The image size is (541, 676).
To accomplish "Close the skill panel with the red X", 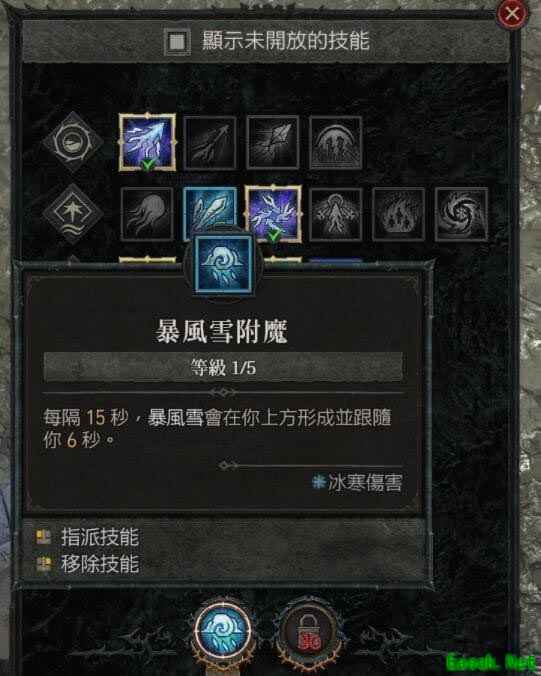I will click(x=512, y=14).
